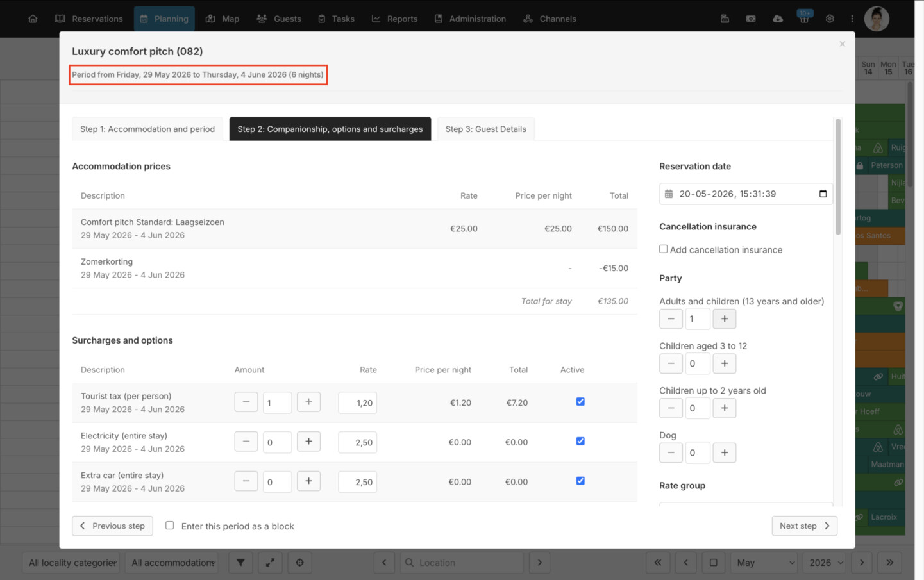Uncheck Active for Tourist tax surcharge
924x580 pixels.
click(580, 402)
